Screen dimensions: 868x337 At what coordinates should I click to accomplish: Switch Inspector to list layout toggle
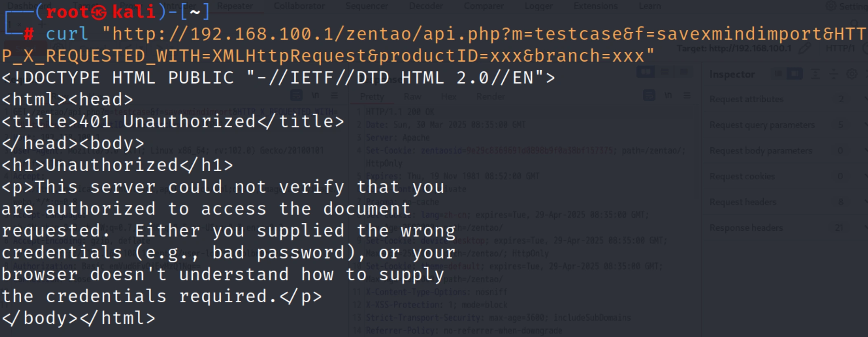click(x=778, y=74)
